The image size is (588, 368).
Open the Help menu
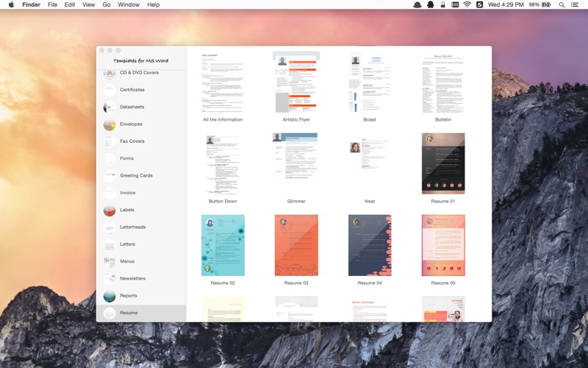tap(153, 4)
